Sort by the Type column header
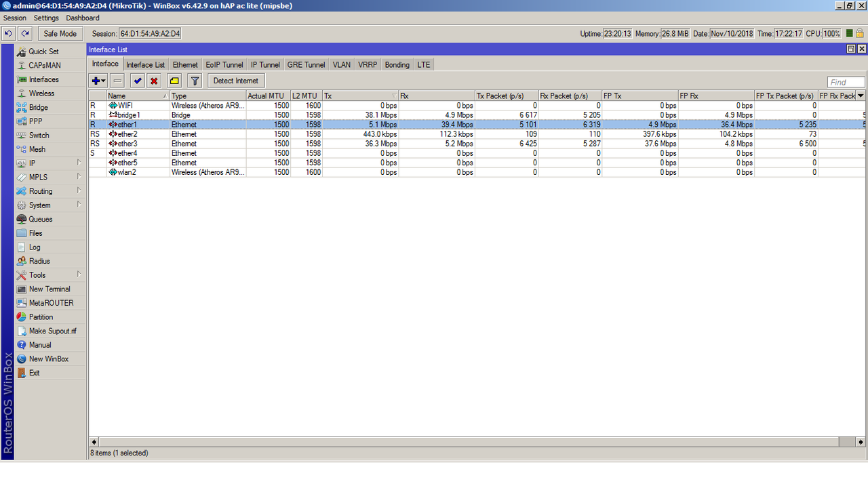The width and height of the screenshot is (868, 488). (x=208, y=96)
